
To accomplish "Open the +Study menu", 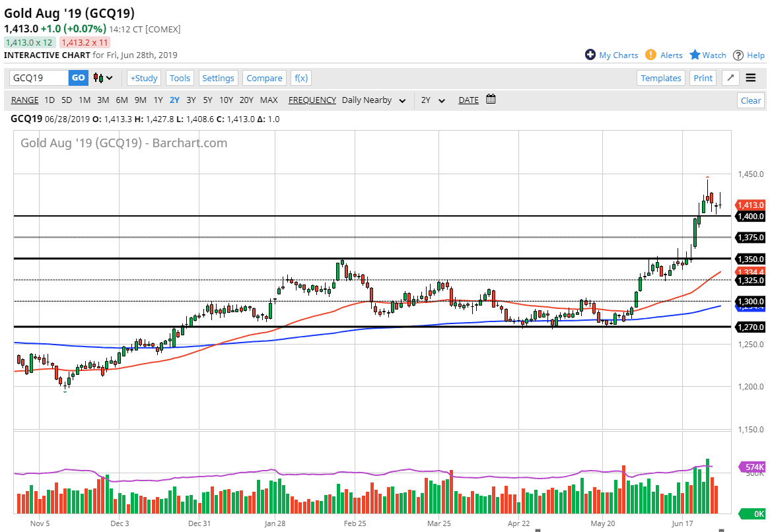I will click(x=143, y=78).
